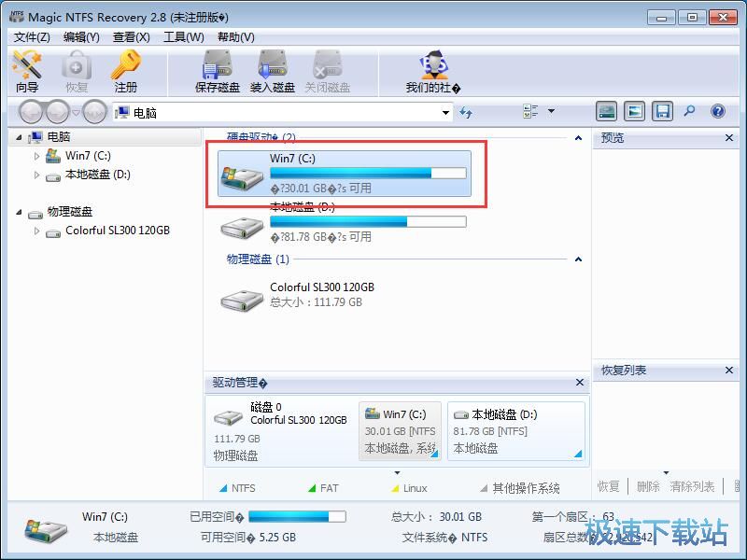This screenshot has width=747, height=560.
Task: Click 本地磁盘 (D:) partition in drive manager
Action: coord(516,431)
